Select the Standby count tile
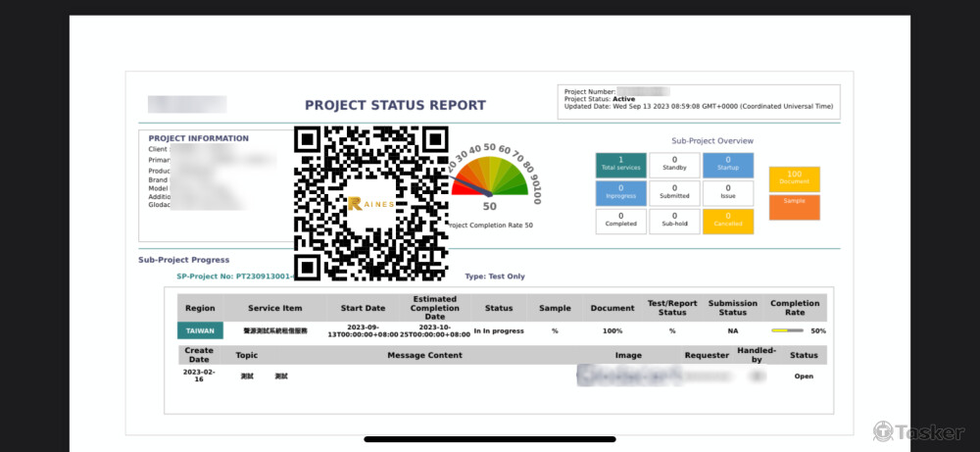The width and height of the screenshot is (980, 452). [674, 165]
